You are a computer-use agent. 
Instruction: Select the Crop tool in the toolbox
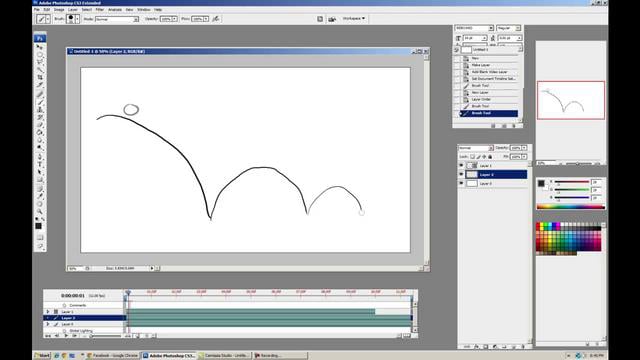[40, 77]
